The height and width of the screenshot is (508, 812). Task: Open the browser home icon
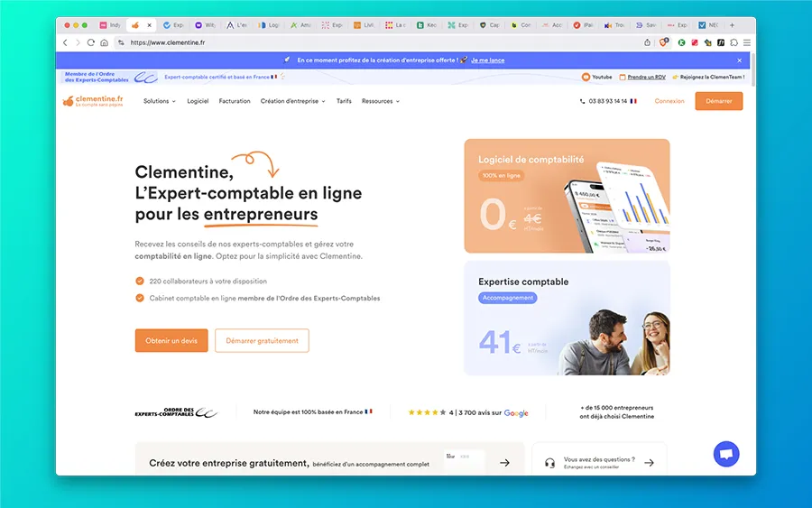(x=104, y=42)
